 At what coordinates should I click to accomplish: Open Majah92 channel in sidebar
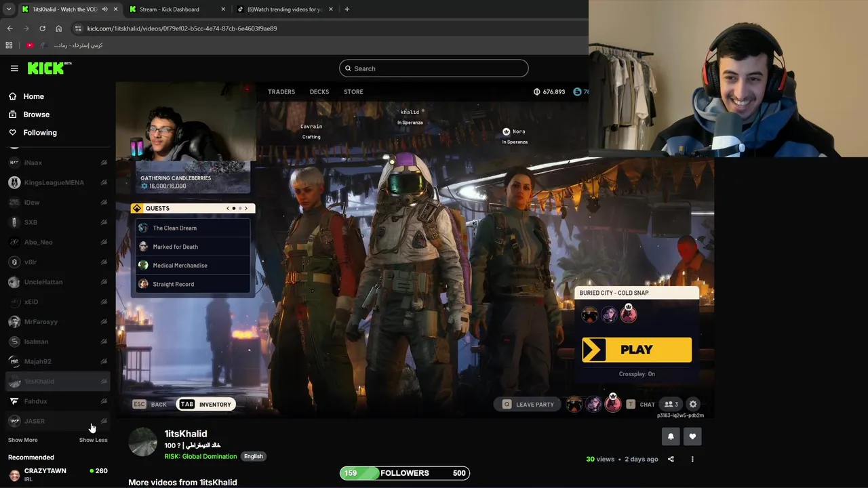[x=58, y=361]
